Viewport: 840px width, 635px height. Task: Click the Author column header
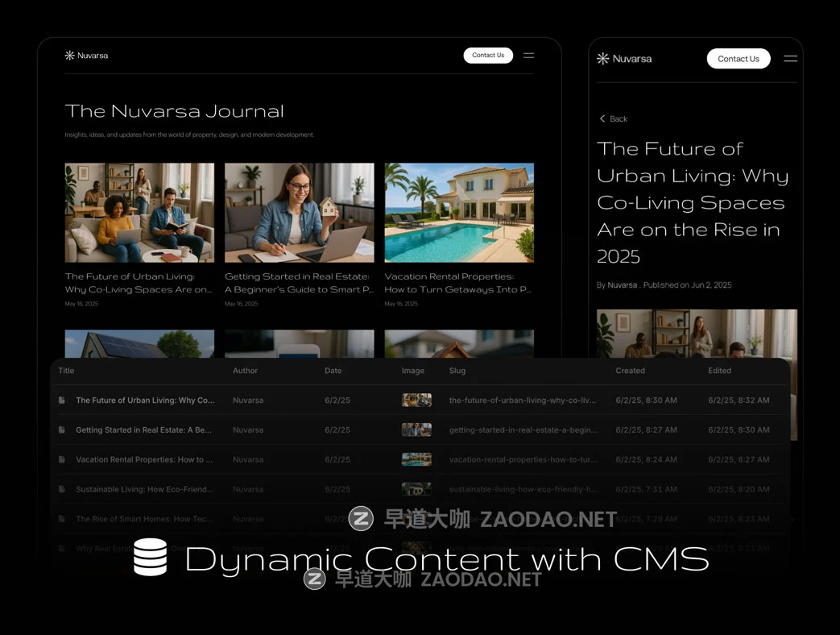coord(245,371)
